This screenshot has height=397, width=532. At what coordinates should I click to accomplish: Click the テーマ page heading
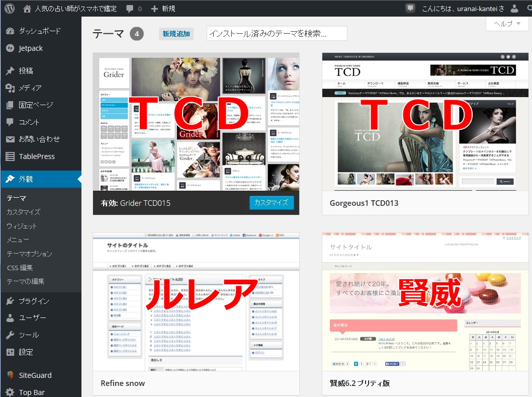108,34
